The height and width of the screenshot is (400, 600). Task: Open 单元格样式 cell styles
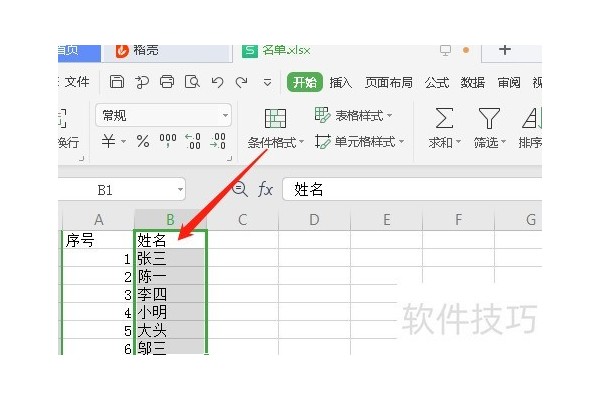click(360, 142)
